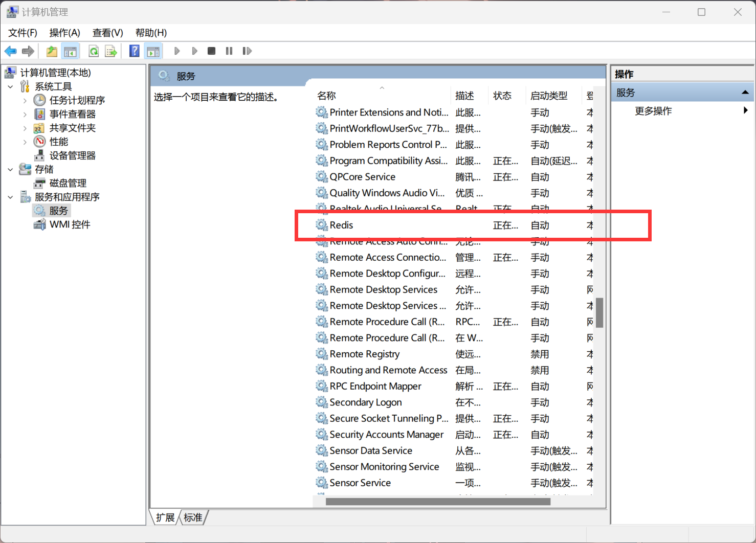The image size is (756, 543).
Task: Click the Refresh toolbar icon
Action: pyautogui.click(x=94, y=51)
